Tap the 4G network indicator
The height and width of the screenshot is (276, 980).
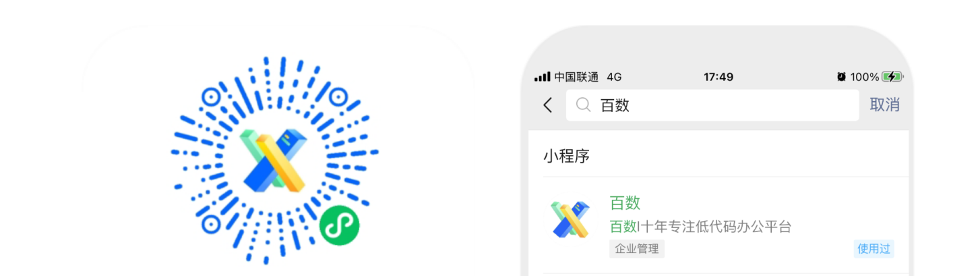click(x=614, y=77)
